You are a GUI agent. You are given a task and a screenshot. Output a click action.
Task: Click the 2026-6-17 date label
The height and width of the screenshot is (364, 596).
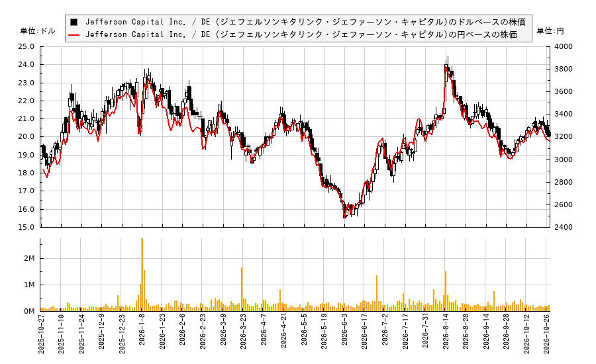pos(364,332)
